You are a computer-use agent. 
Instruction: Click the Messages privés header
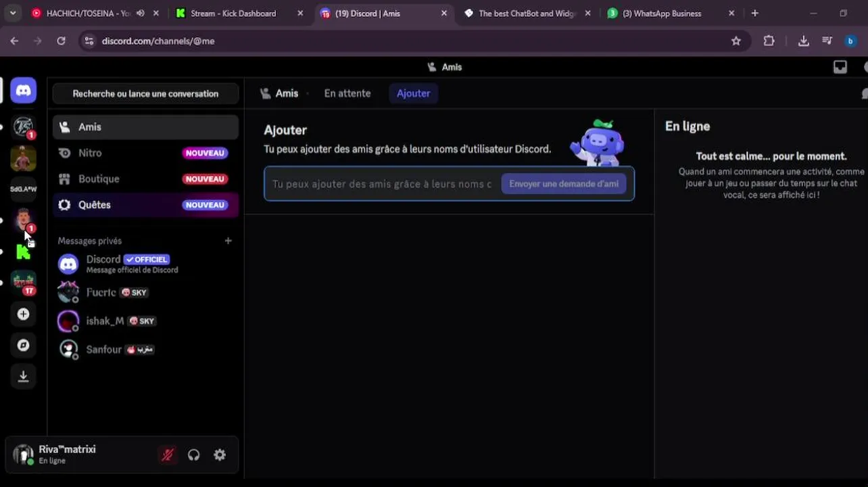(90, 241)
